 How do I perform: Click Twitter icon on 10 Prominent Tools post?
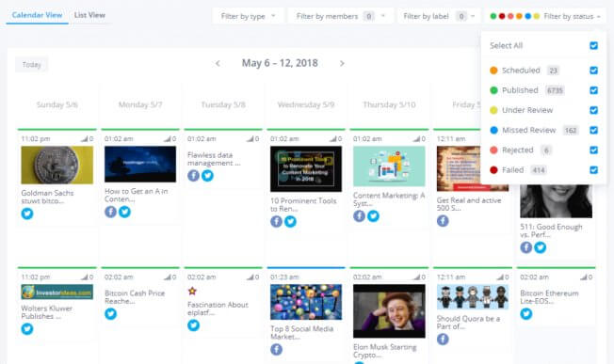[x=291, y=221]
